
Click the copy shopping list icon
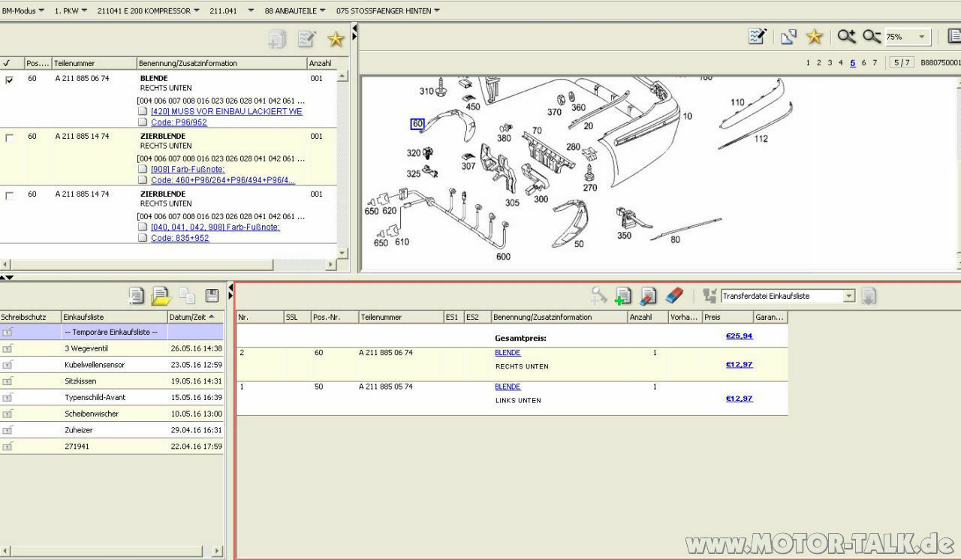(x=187, y=296)
